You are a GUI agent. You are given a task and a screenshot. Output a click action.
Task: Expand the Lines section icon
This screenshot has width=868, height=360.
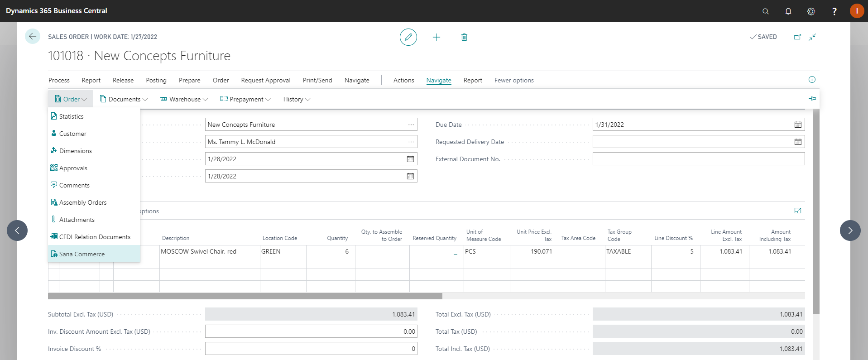tap(798, 211)
